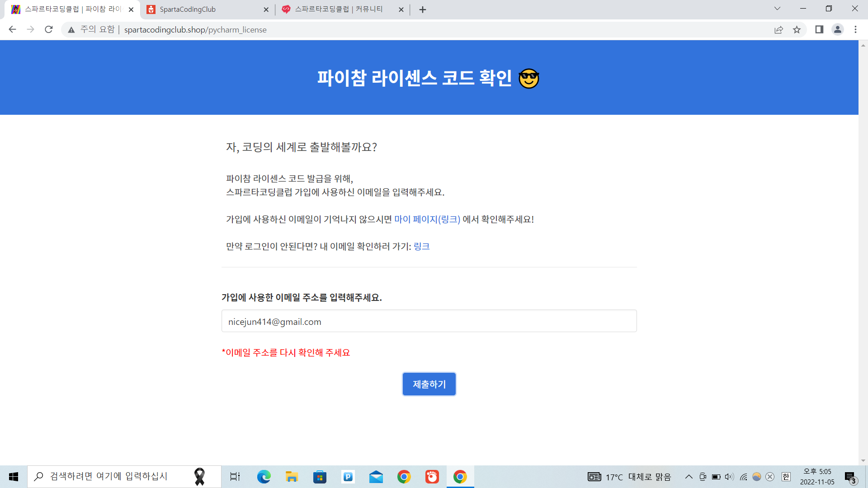Open first Chrome icon on taskbar
Image resolution: width=868 pixels, height=488 pixels.
(x=404, y=477)
